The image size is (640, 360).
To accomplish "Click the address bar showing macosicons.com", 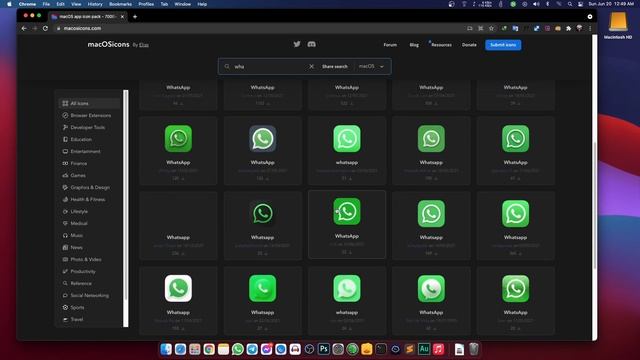I will pos(261,28).
